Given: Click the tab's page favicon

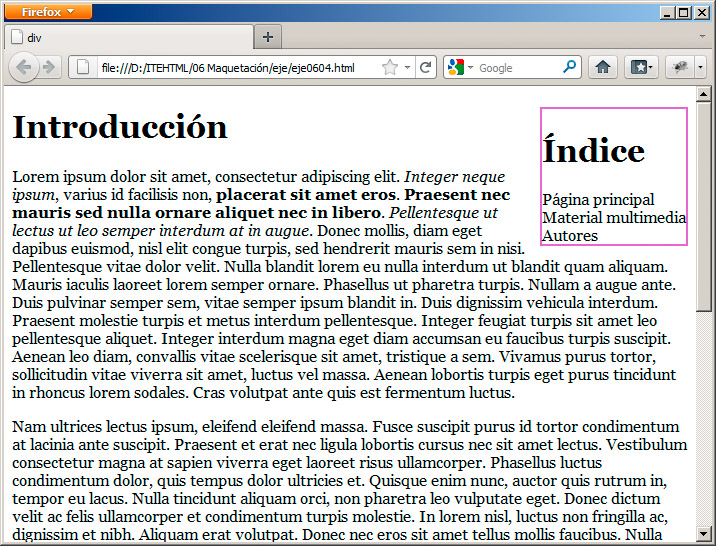Looking at the screenshot, I should 17,37.
